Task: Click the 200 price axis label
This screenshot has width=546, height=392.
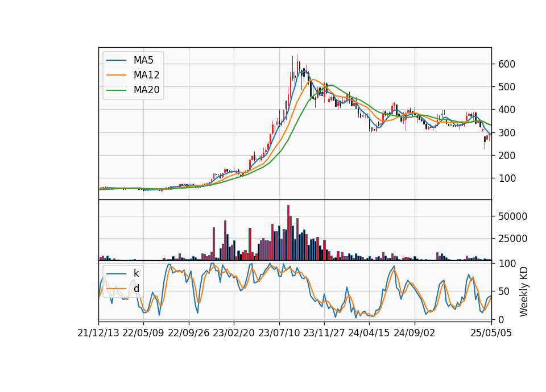Action: tap(507, 156)
